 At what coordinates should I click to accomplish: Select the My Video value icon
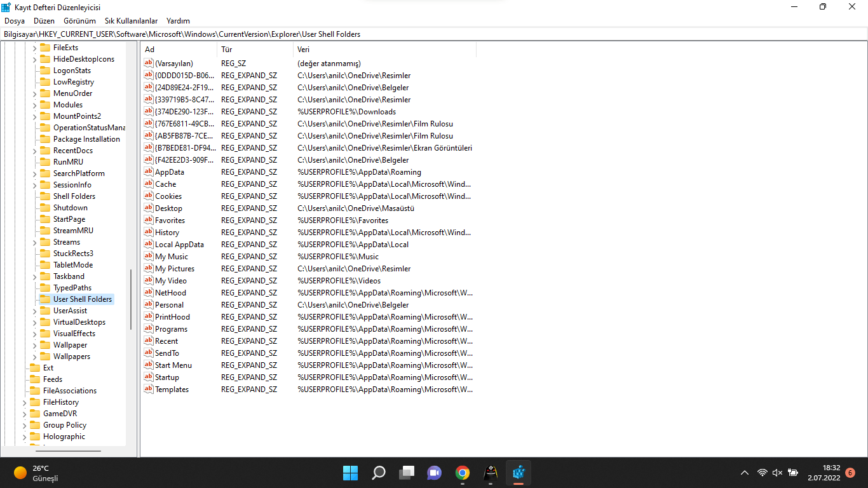pos(149,280)
